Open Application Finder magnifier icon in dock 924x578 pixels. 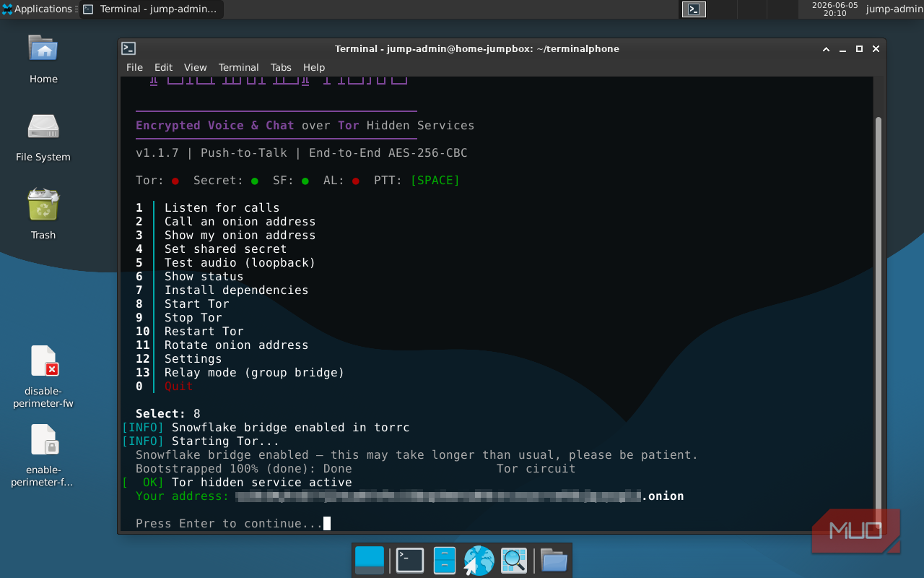(x=514, y=560)
